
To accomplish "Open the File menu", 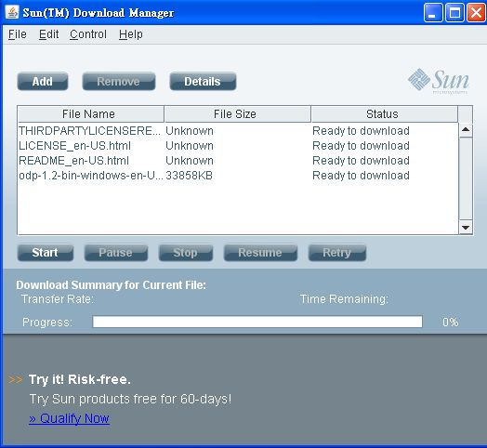I will [17, 34].
